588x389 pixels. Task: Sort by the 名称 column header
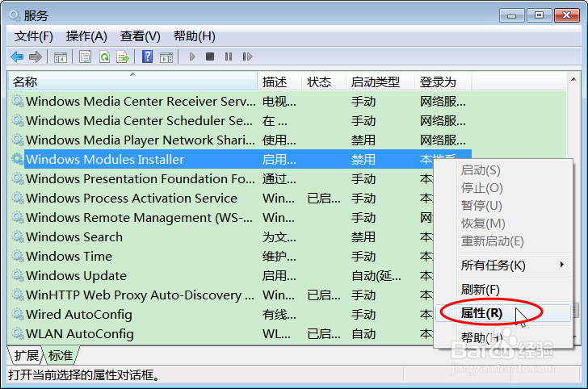[132, 82]
